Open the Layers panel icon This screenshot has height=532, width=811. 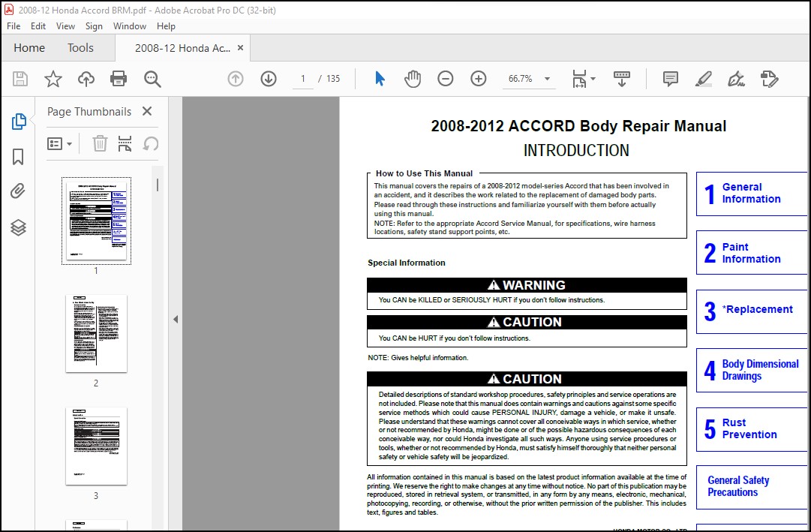tap(18, 227)
